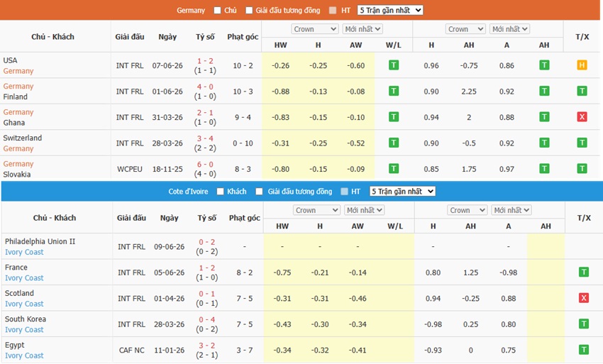Click T/X green T badge in Egypt-Ivory Coast row

point(584,350)
